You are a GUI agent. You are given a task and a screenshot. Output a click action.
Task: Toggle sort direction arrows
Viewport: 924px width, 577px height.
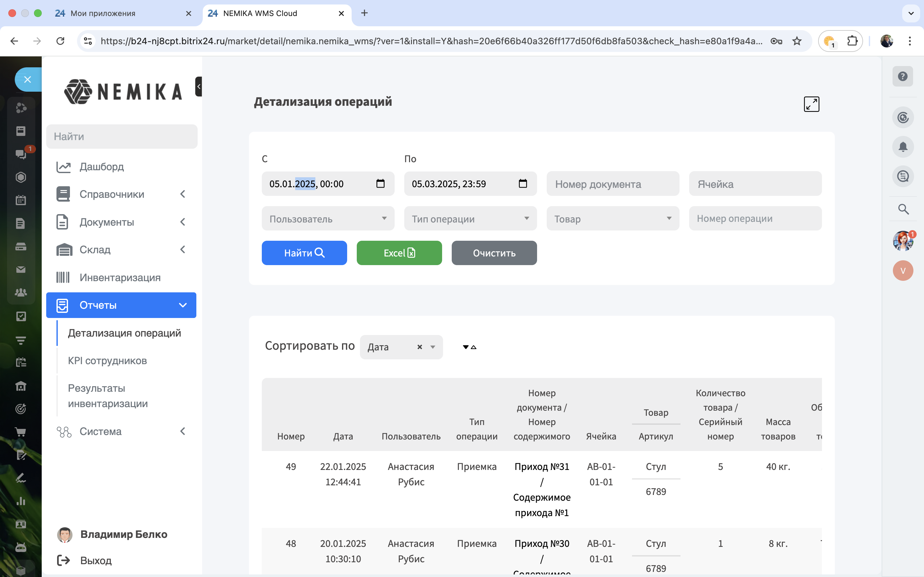click(x=469, y=347)
